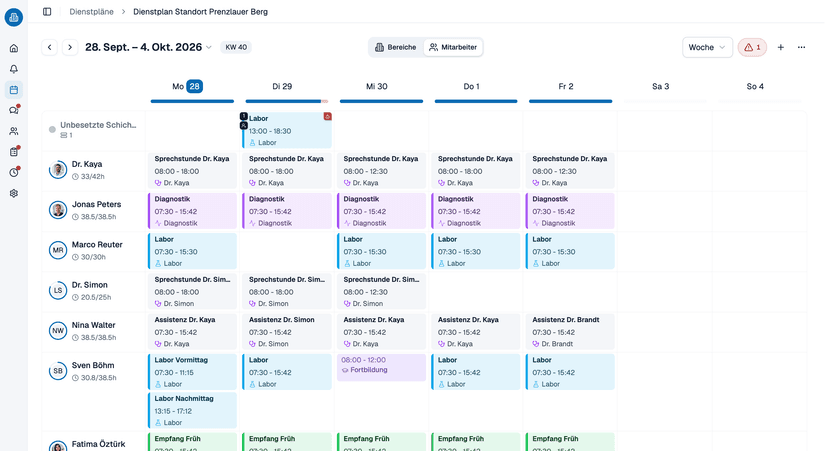Screen dimensions: 828x451
Task: Go to next week arrow
Action: (x=70, y=47)
